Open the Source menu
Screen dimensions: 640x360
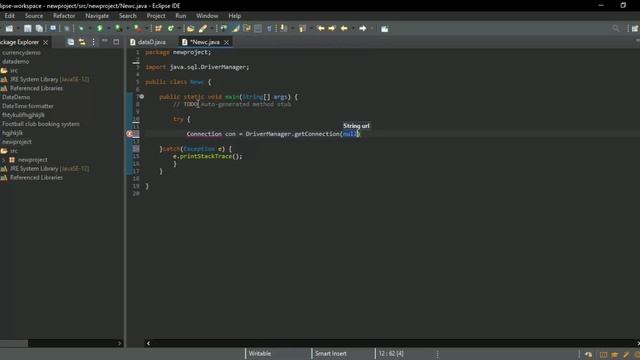[34, 16]
